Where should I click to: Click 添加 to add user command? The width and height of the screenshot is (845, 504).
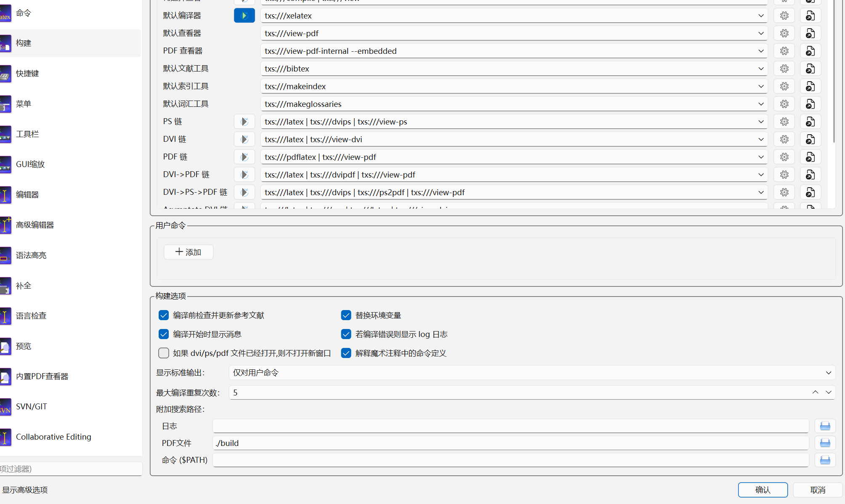[x=189, y=252]
